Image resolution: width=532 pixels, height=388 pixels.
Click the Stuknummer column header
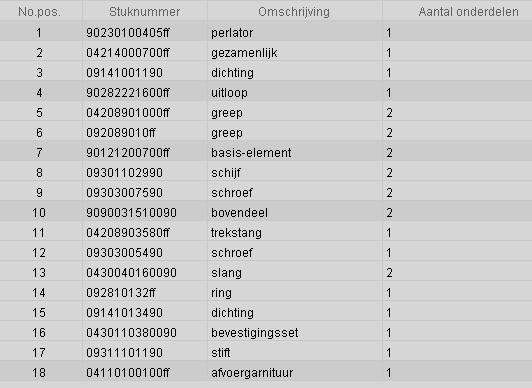point(145,11)
